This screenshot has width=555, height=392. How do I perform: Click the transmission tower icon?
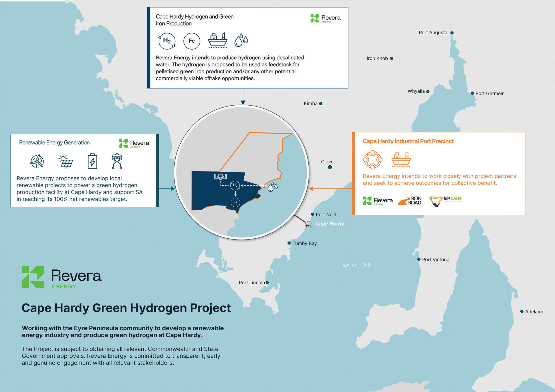pyautogui.click(x=117, y=161)
